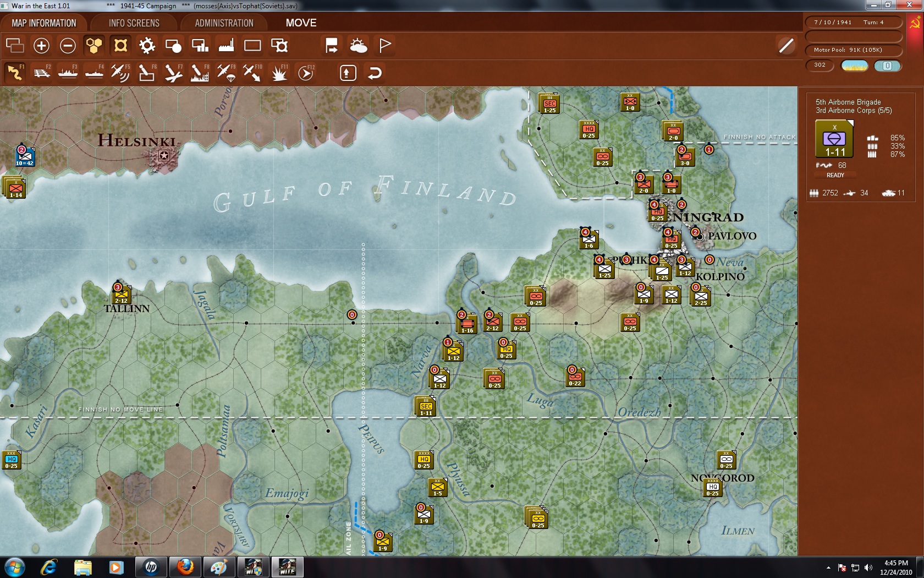The image size is (924, 578).
Task: Select the F5 air recon mode
Action: [x=120, y=73]
